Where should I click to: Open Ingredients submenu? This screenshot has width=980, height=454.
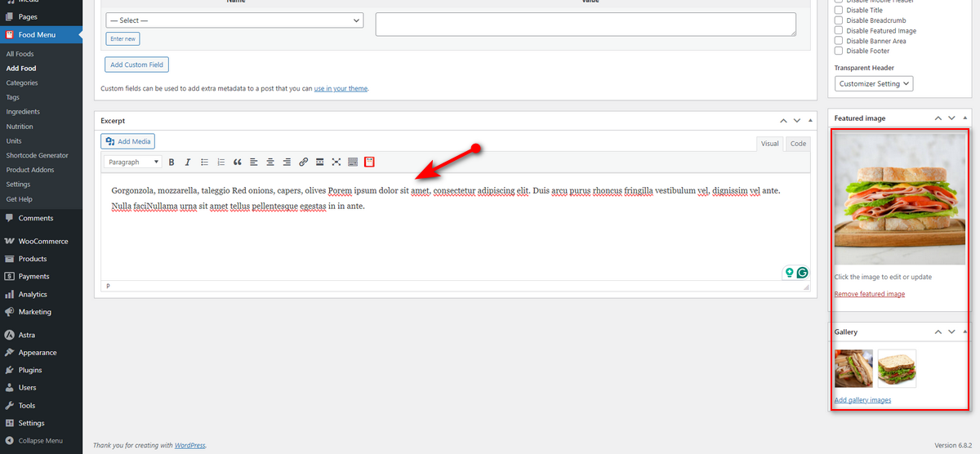[x=23, y=112]
